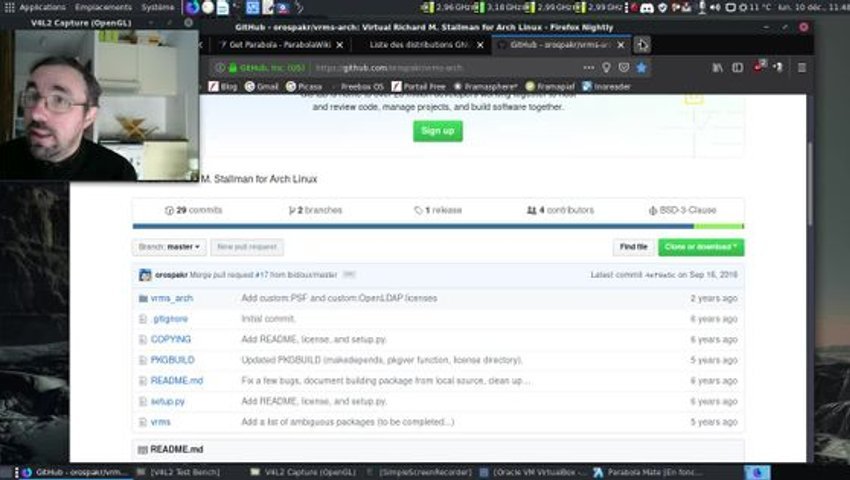Open the Freebox OS bookmark

(357, 86)
